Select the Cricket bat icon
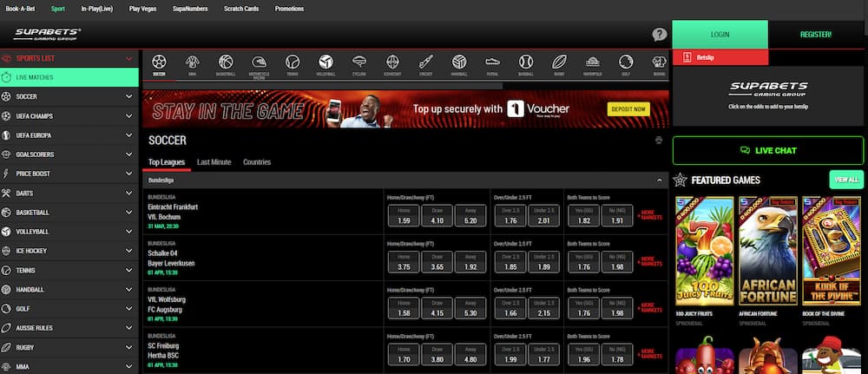Screen dimensions: 868x374 [x=425, y=61]
